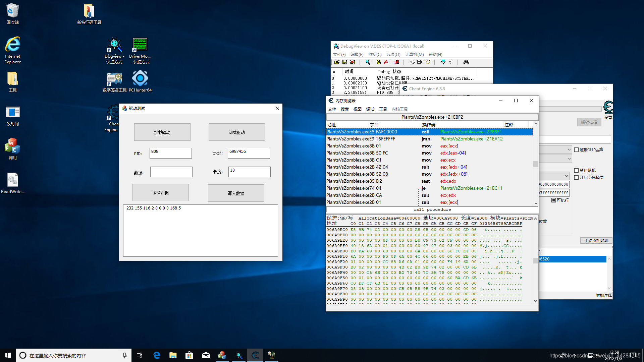Open 选项(O) menu in DebugView
Screen dimensions: 644x362
point(393,55)
